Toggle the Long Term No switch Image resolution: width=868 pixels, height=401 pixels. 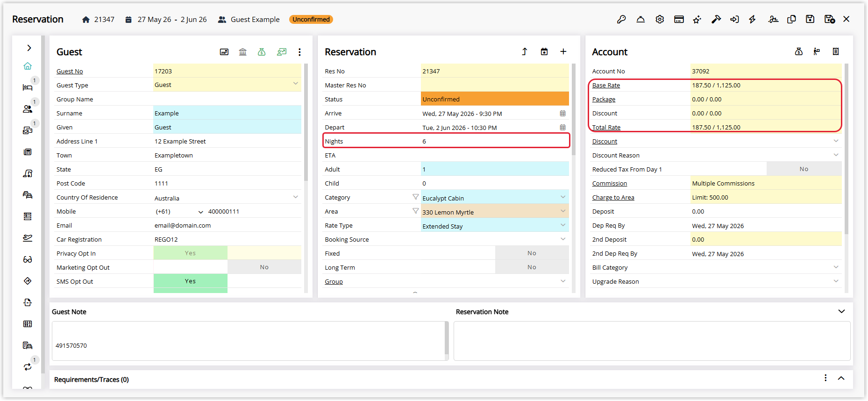click(532, 267)
